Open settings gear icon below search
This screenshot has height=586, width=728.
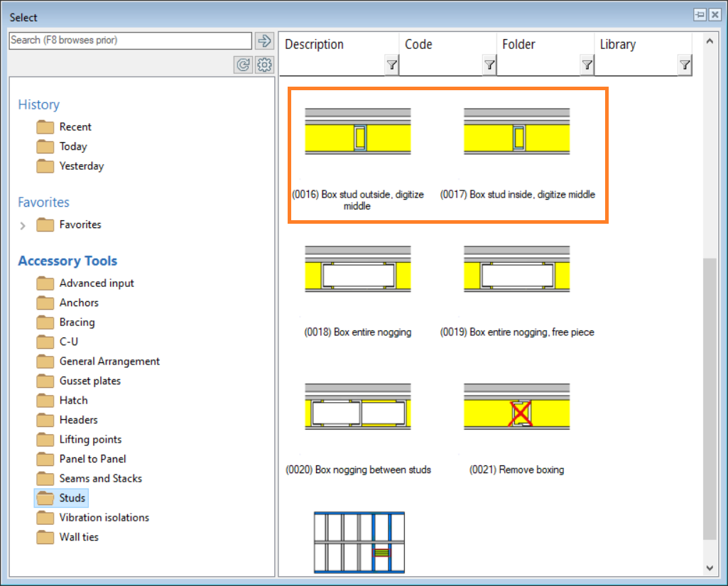pyautogui.click(x=264, y=65)
